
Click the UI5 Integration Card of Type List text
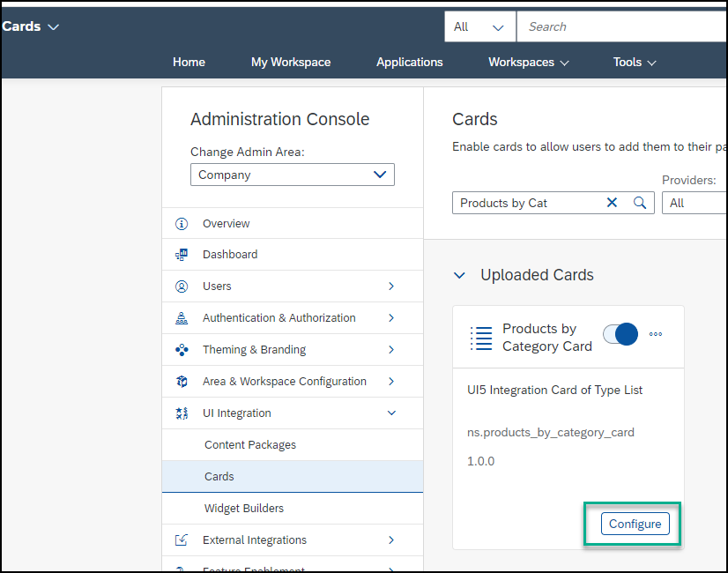pos(555,390)
